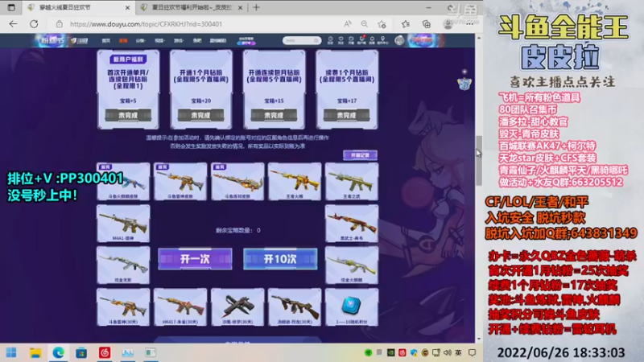This screenshot has height=362, width=644.
Task: Select the 王者之武 prize thumbnail
Action: [x=352, y=182]
